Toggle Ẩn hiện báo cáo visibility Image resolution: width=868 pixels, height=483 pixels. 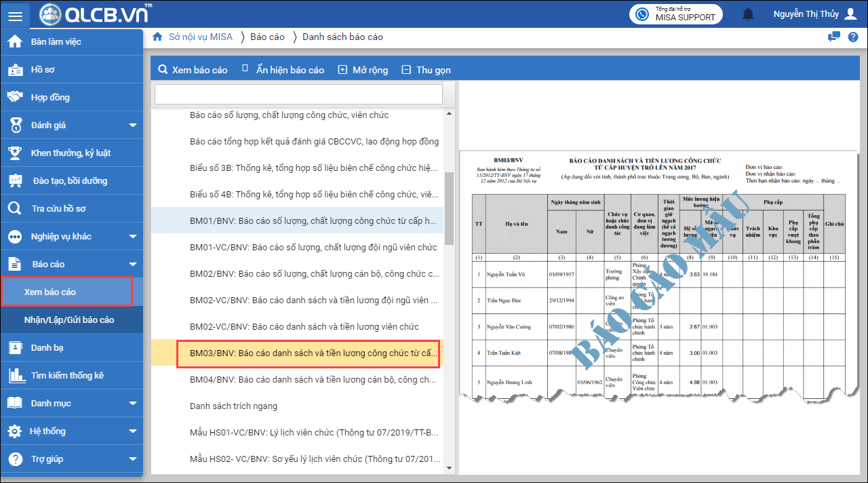[283, 70]
